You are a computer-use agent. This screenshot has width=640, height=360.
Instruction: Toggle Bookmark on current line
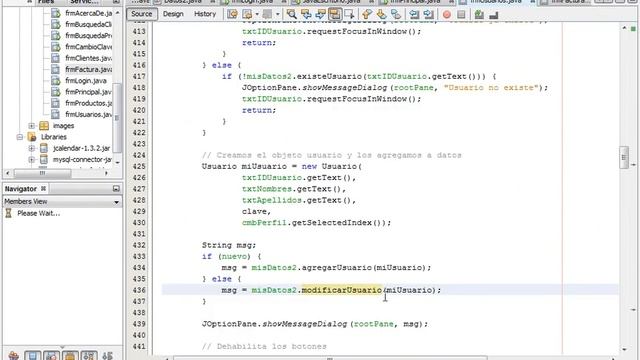pyautogui.click(x=396, y=15)
